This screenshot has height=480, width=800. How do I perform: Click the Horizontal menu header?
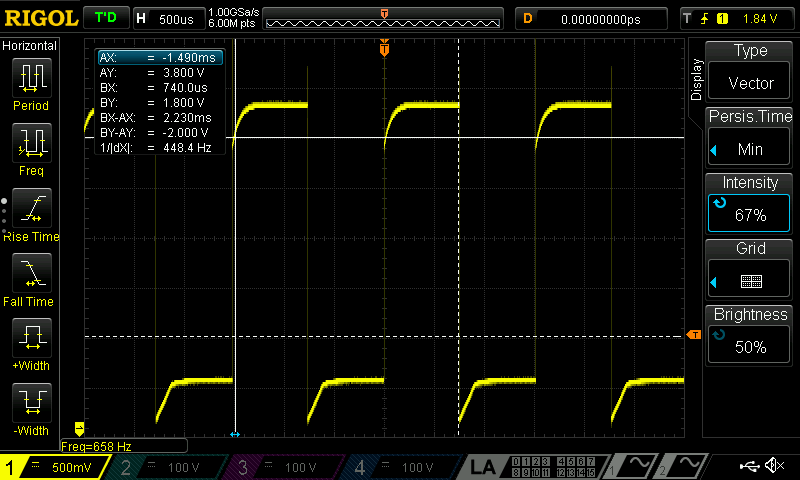click(30, 46)
